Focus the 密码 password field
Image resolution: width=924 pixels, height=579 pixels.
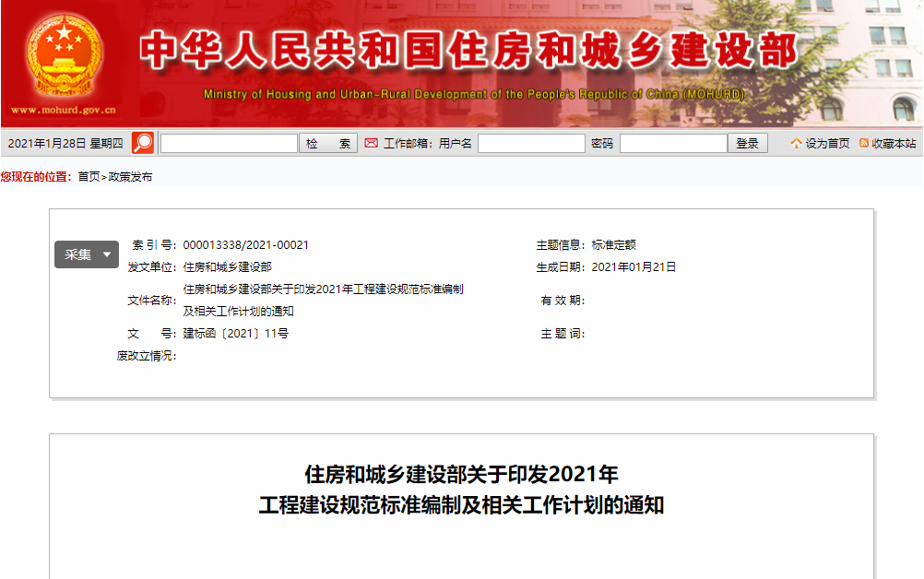pos(673,143)
